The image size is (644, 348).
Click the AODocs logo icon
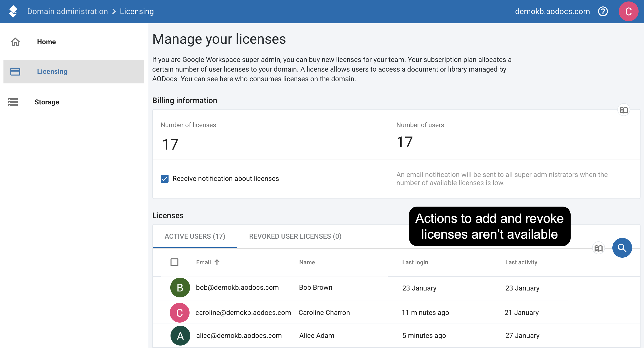point(13,12)
